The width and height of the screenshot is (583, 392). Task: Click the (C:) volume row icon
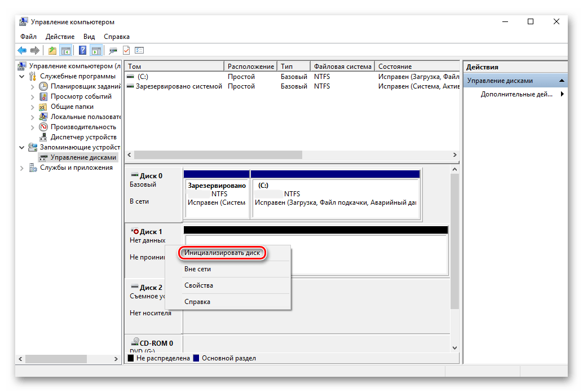click(130, 76)
